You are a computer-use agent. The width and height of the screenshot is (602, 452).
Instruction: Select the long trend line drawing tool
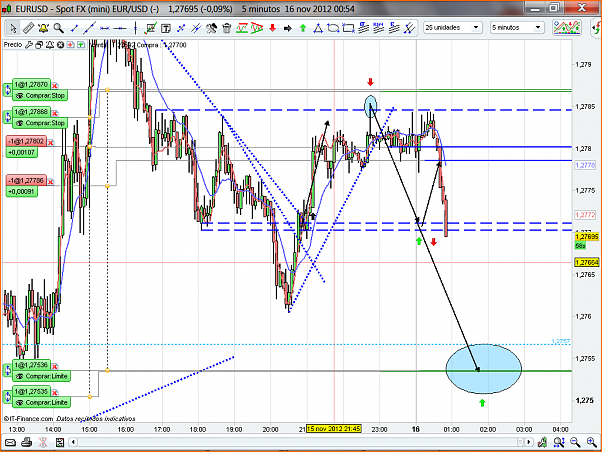click(89, 28)
